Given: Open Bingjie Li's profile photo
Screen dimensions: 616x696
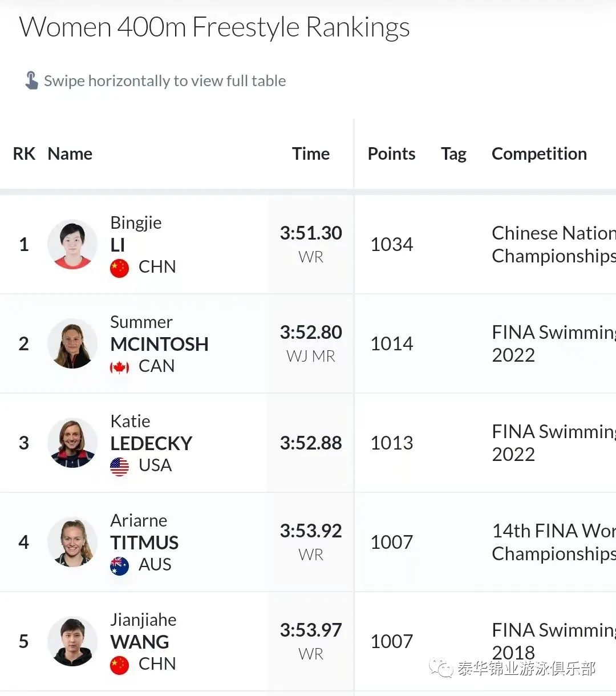Looking at the screenshot, I should click(72, 244).
